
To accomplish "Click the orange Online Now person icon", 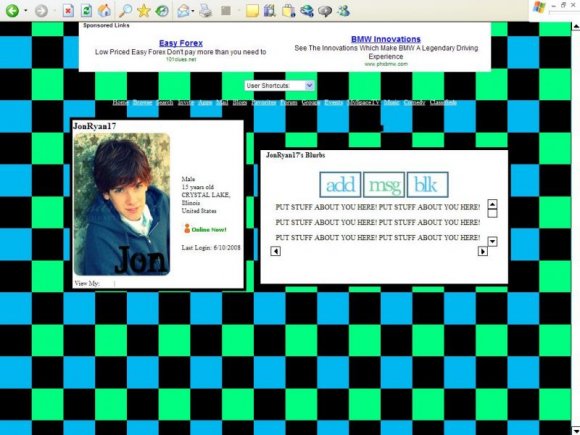I will [x=187, y=229].
